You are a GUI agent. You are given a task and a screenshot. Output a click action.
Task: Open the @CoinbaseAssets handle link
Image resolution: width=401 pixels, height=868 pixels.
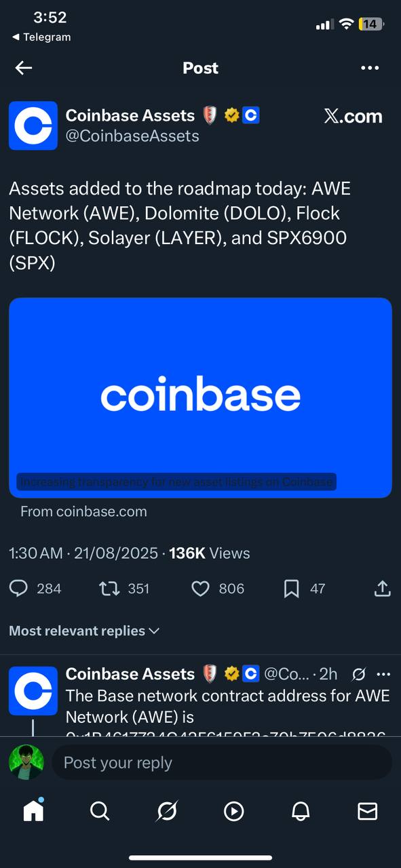click(x=132, y=136)
